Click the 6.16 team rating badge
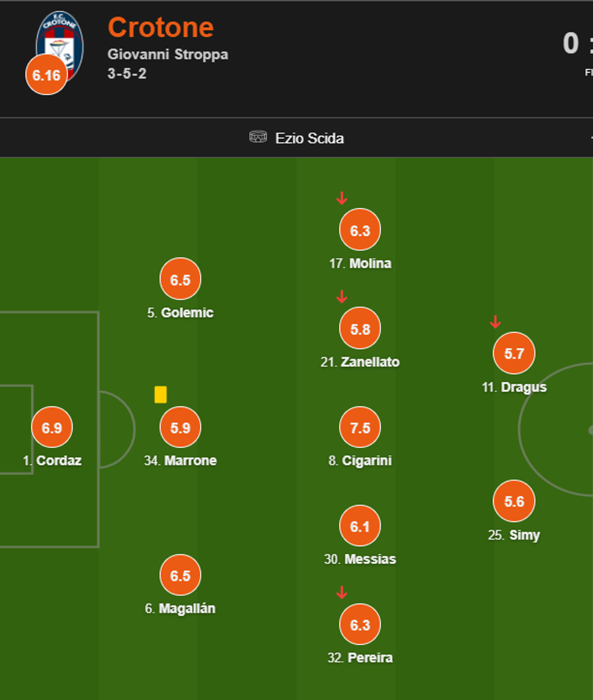Screen dimensions: 593x700 pyautogui.click(x=47, y=75)
